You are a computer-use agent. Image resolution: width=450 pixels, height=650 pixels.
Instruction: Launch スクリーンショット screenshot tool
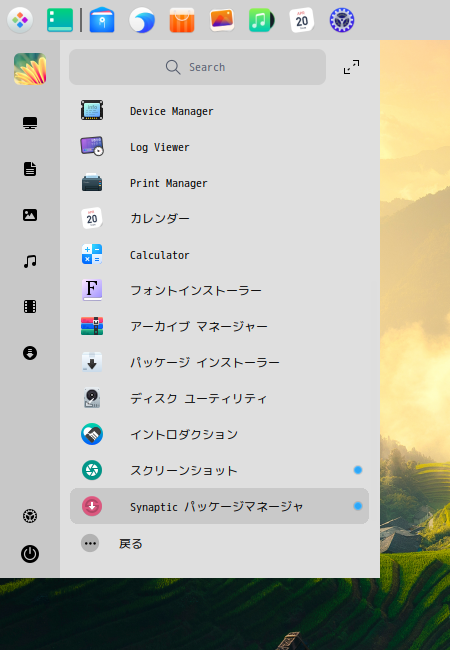click(x=219, y=470)
